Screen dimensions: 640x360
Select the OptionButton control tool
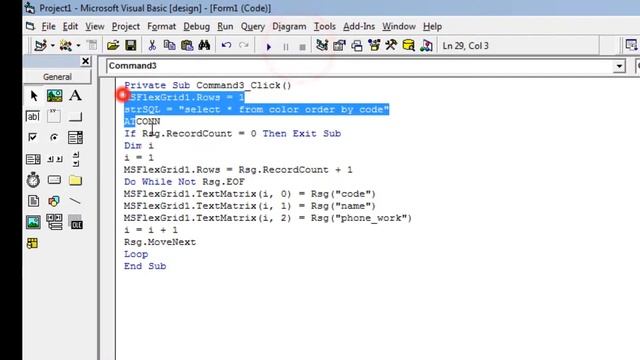[54, 138]
